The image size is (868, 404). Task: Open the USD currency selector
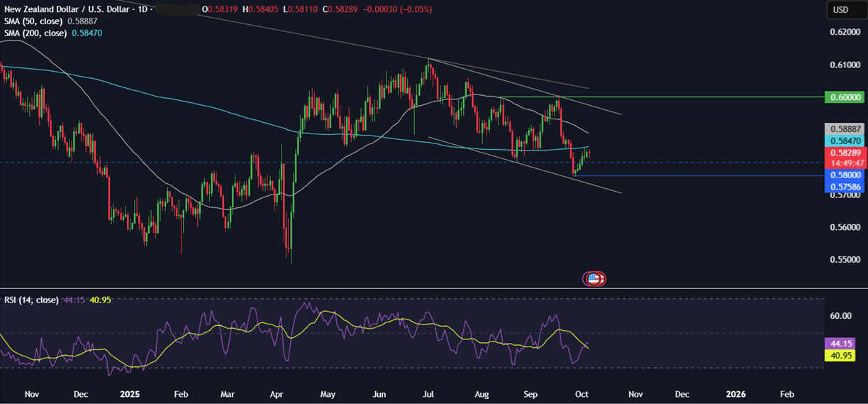click(x=840, y=9)
